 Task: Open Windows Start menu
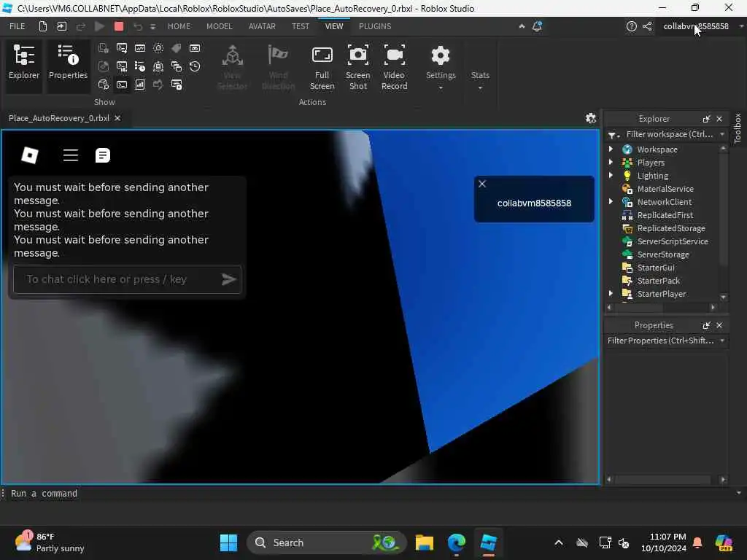tap(228, 542)
